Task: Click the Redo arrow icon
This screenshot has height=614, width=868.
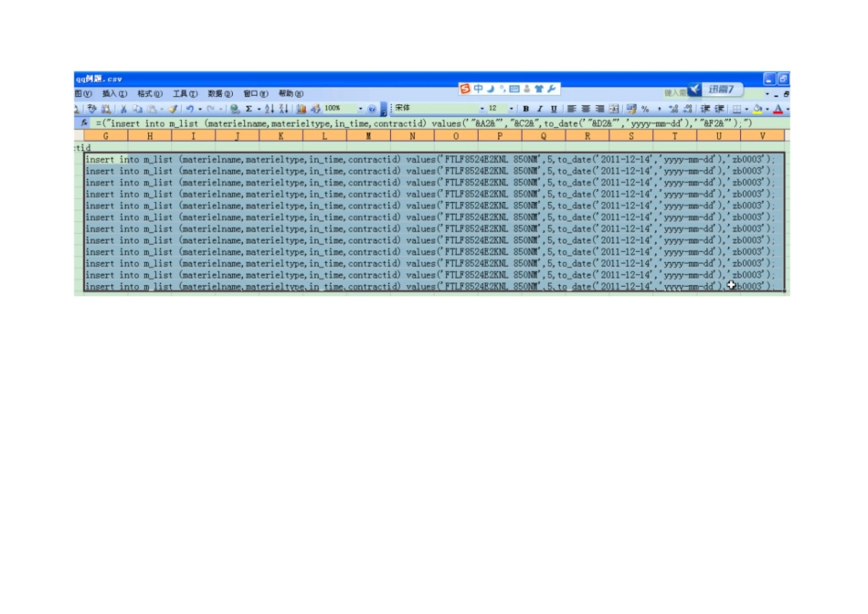Action: coord(210,109)
